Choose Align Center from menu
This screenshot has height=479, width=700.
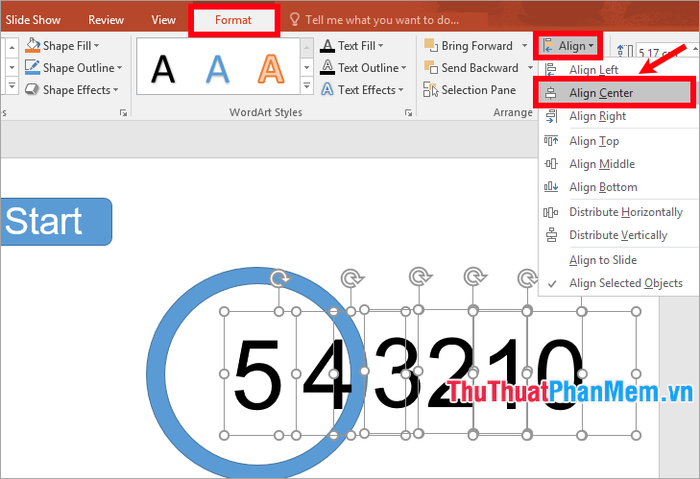[615, 93]
